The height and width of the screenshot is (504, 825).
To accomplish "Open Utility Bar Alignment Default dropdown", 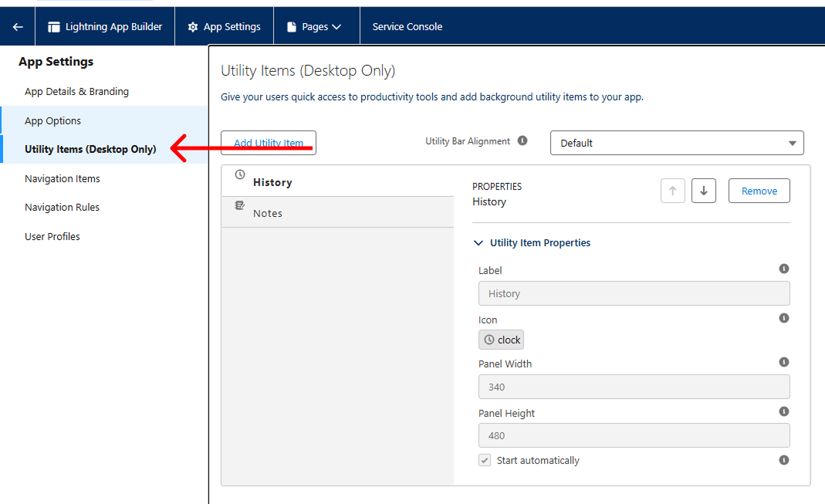I will 677,143.
